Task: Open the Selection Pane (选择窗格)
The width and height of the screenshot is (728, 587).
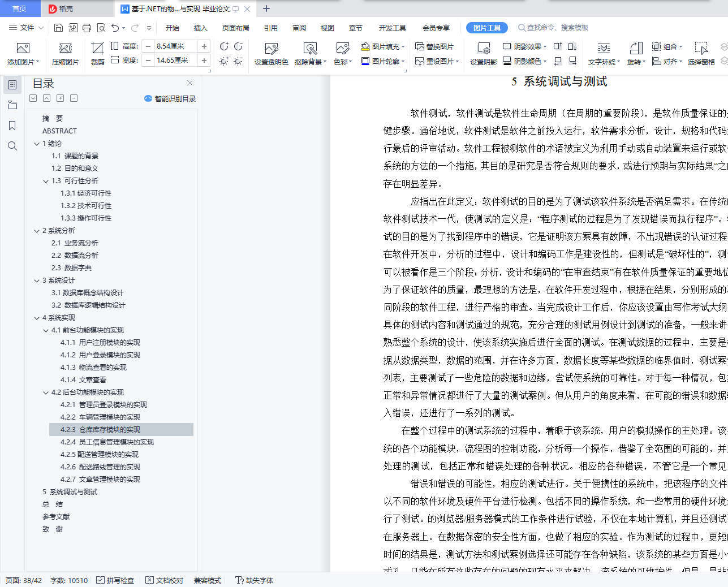Action: pos(701,54)
